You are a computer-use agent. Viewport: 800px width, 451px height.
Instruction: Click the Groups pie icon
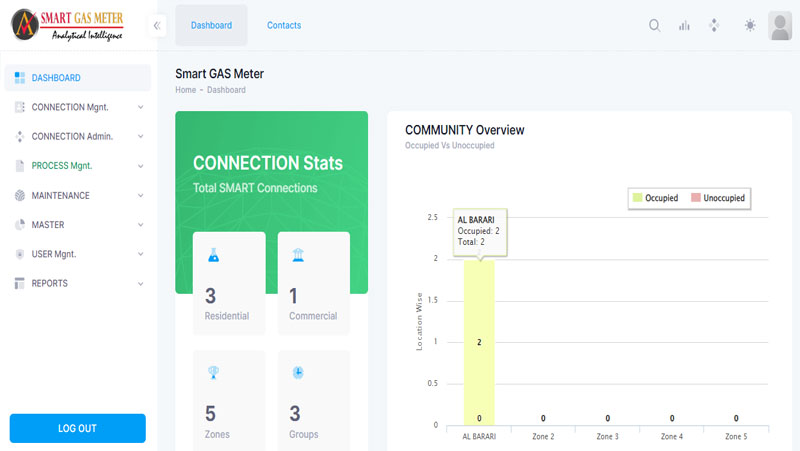pyautogui.click(x=298, y=373)
